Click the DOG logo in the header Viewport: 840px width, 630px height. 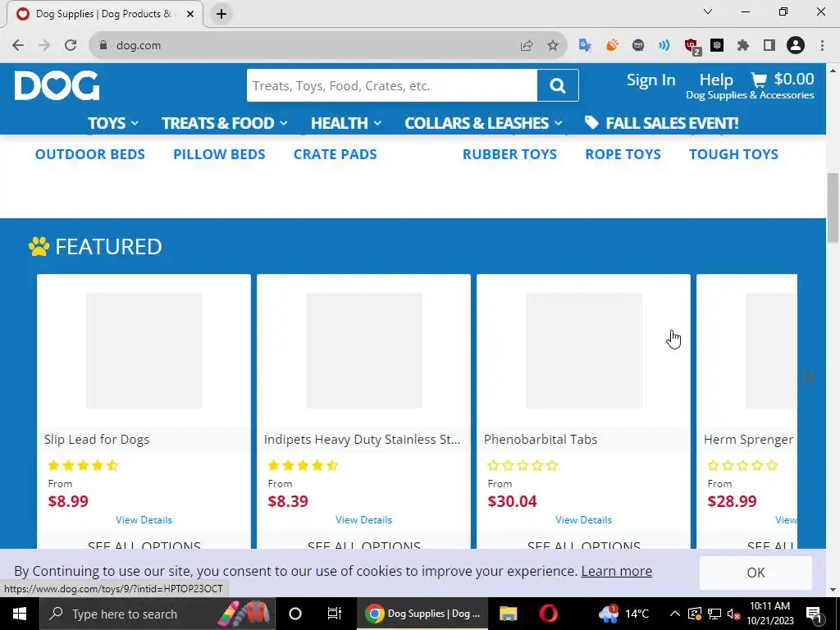pos(57,85)
